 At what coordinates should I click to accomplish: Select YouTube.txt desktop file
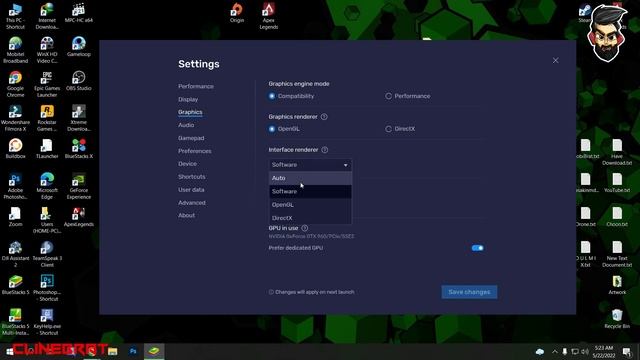[x=617, y=183]
